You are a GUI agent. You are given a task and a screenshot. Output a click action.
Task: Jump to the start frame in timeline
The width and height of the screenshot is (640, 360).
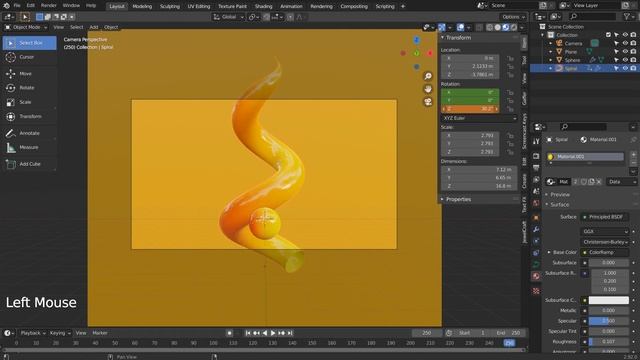248,333
